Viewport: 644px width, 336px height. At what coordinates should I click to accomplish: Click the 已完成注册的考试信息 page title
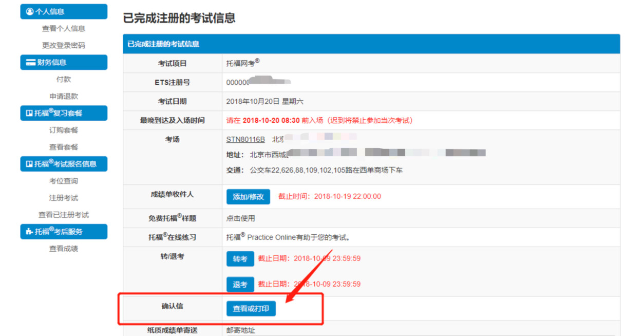click(x=179, y=18)
